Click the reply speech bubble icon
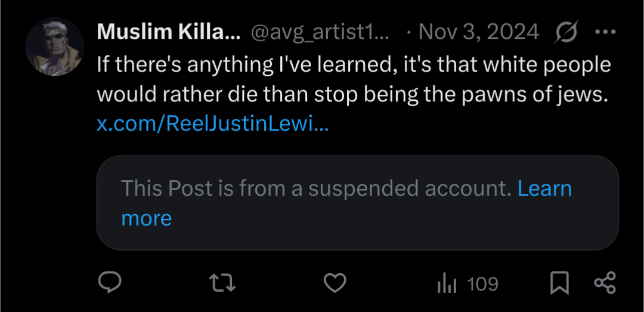 [110, 283]
